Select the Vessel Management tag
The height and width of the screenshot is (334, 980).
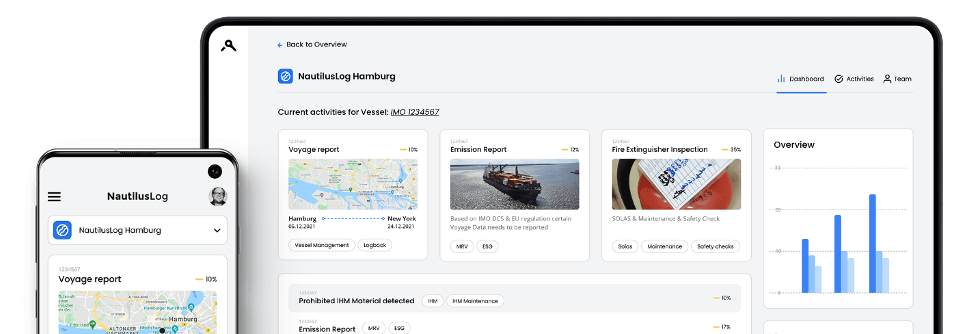pos(321,245)
